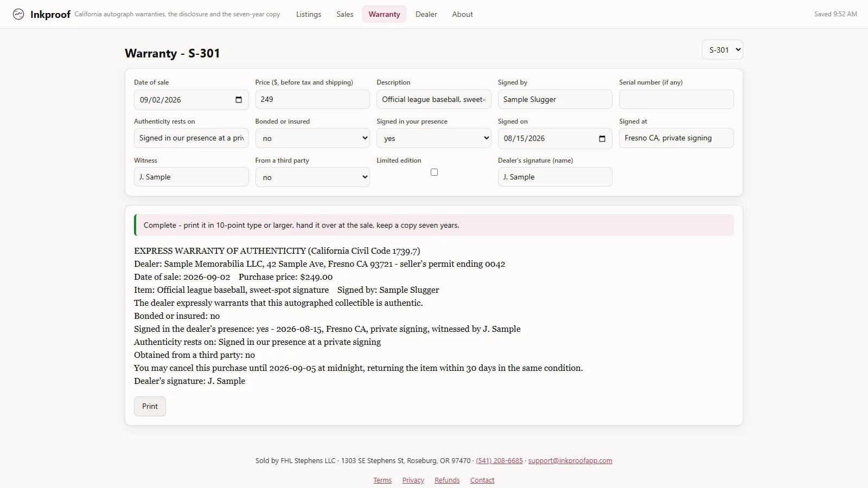The image size is (868, 488).
Task: Open the Terms link in footer
Action: pos(382,480)
